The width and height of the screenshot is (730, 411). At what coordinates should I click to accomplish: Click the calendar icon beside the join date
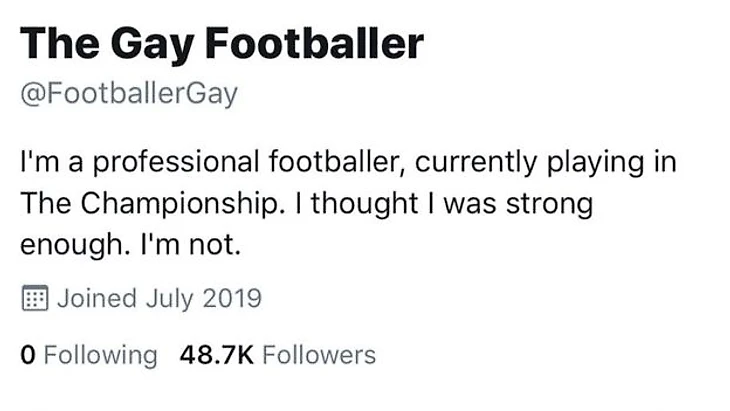34,298
